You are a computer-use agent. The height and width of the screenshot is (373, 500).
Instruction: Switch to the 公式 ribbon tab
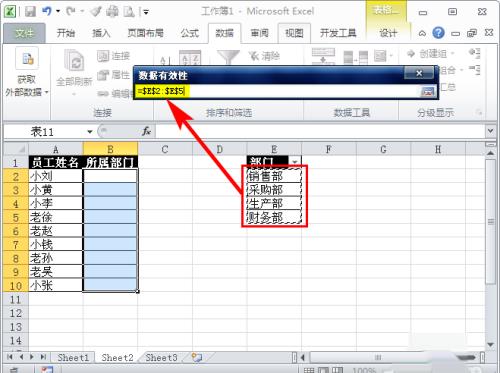[x=190, y=33]
